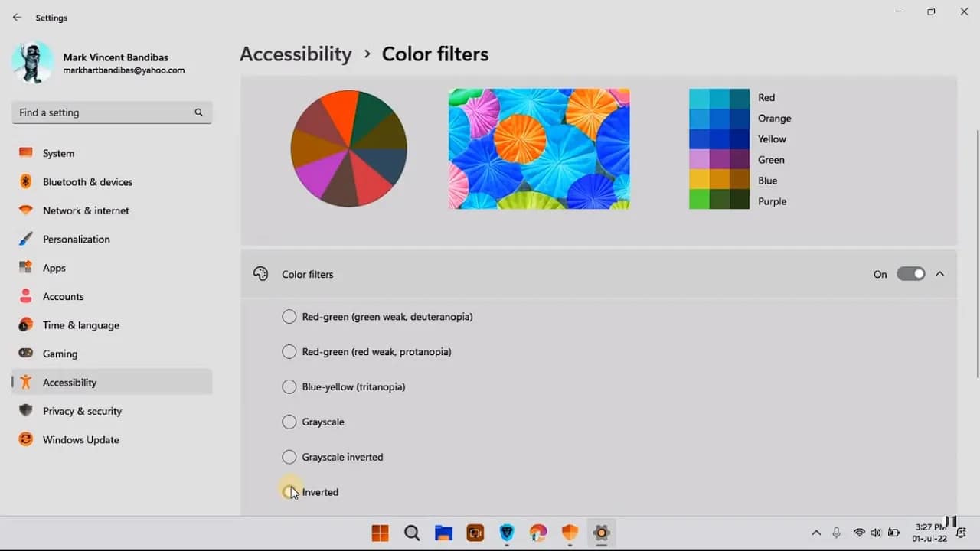This screenshot has height=551, width=980.
Task: Expand hidden icons in the system tray
Action: pyautogui.click(x=816, y=533)
